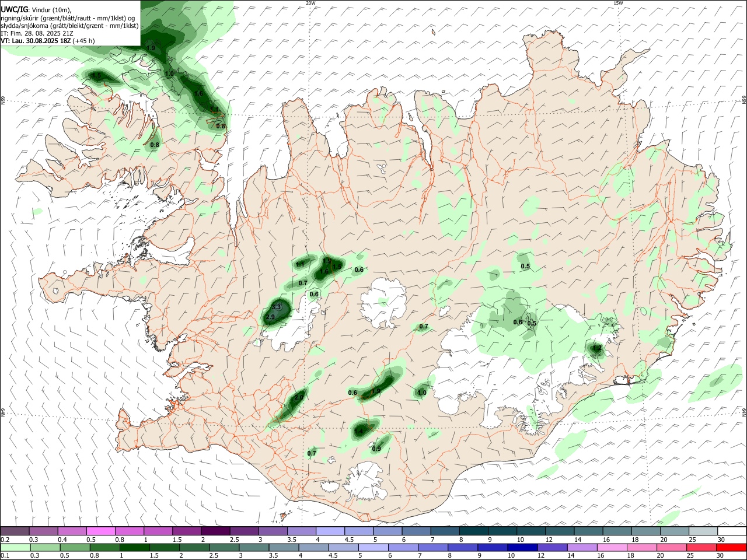This screenshot has height=560, width=747.
Task: Pick the periwinkle 6 swatch in the bottom legend row
Action: coord(403,547)
